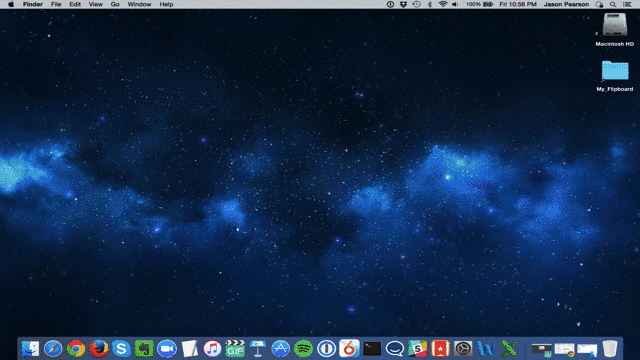
Task: Open Firefox from the dock
Action: coord(98,349)
